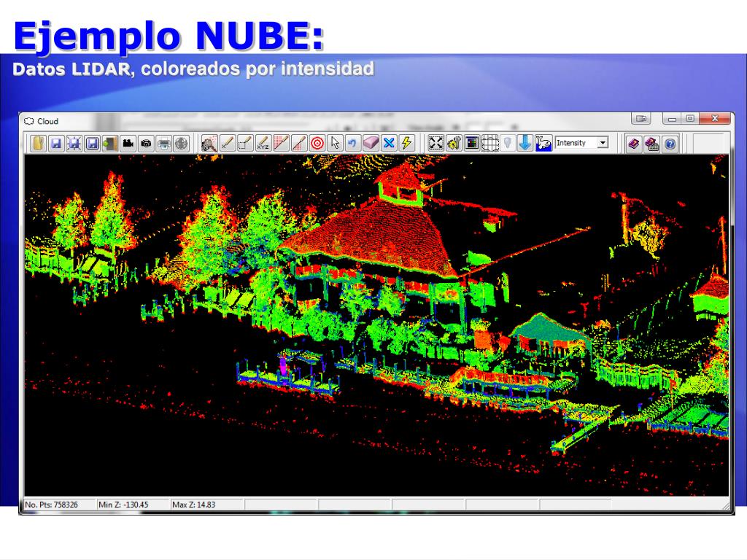Click the door with green arrow icon
Viewport: 747px width, 560px height.
(110, 144)
